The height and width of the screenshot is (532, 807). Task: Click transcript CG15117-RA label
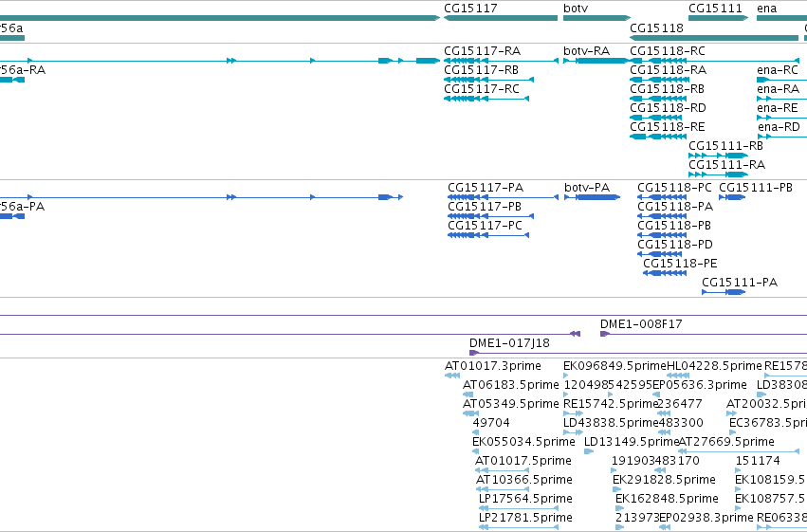[x=483, y=51]
